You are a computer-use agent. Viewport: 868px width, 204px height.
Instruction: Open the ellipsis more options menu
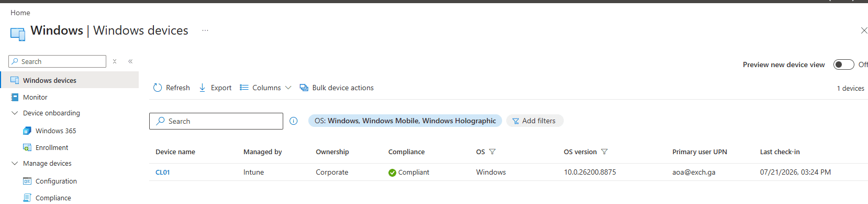tap(205, 30)
